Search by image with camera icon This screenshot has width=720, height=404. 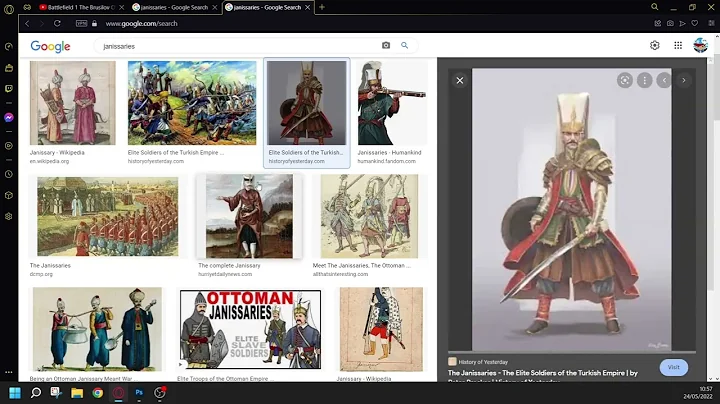386,45
